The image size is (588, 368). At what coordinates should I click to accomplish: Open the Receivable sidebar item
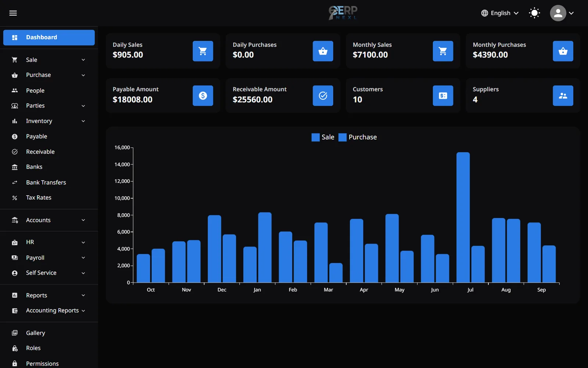coord(49,152)
